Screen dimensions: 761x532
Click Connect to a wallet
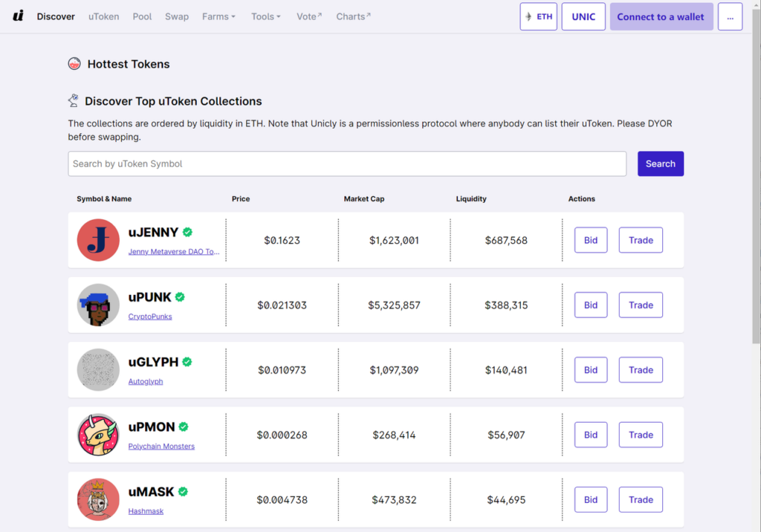click(x=661, y=16)
